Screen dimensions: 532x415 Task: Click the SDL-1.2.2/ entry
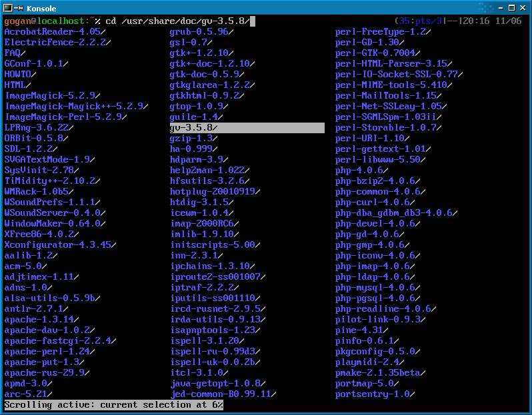[x=31, y=149]
